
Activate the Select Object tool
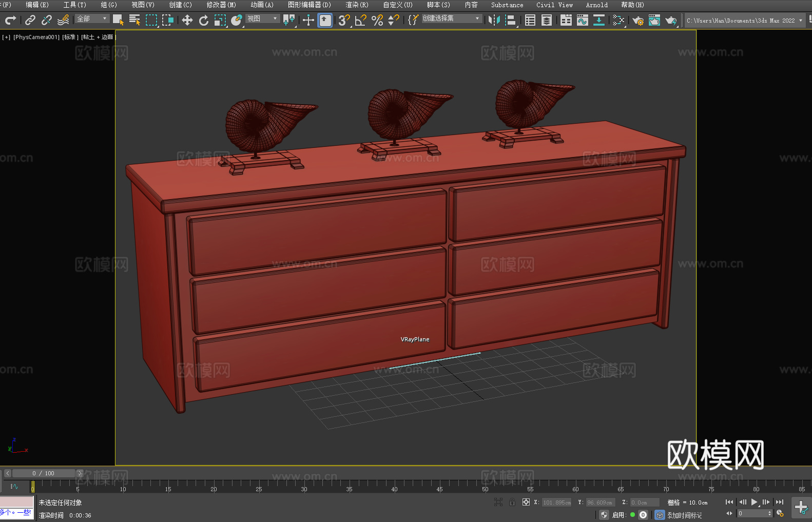(118, 20)
